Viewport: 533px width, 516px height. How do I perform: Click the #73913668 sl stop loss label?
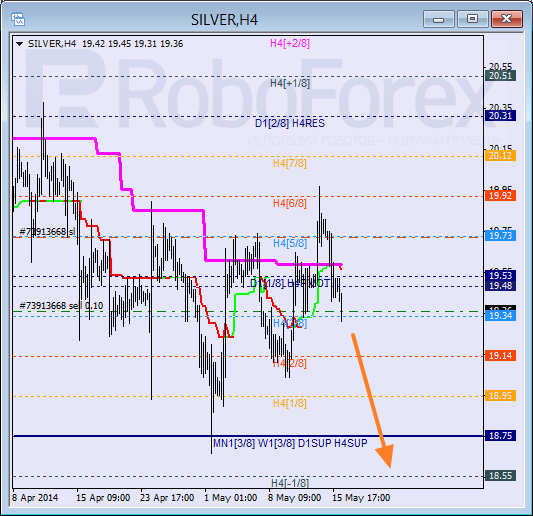(x=47, y=232)
